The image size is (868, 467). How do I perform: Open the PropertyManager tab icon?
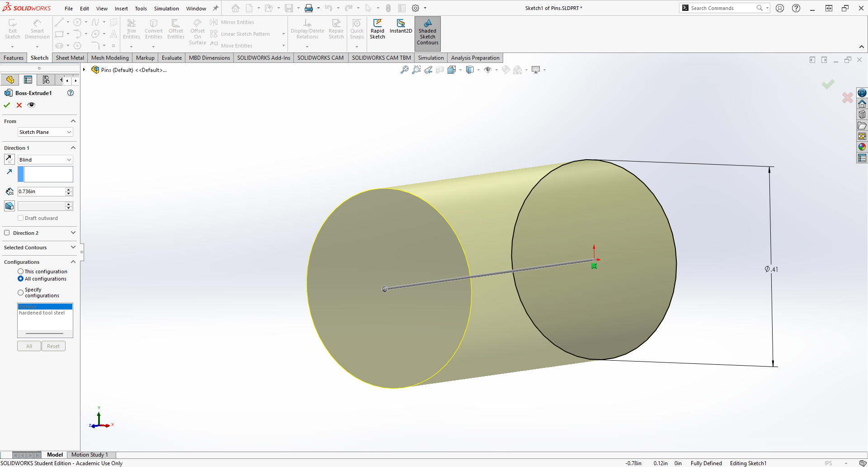pos(28,80)
